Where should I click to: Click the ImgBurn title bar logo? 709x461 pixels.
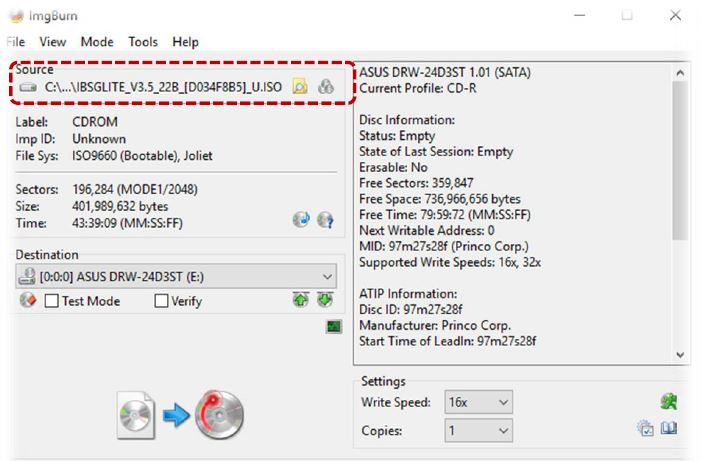click(16, 16)
